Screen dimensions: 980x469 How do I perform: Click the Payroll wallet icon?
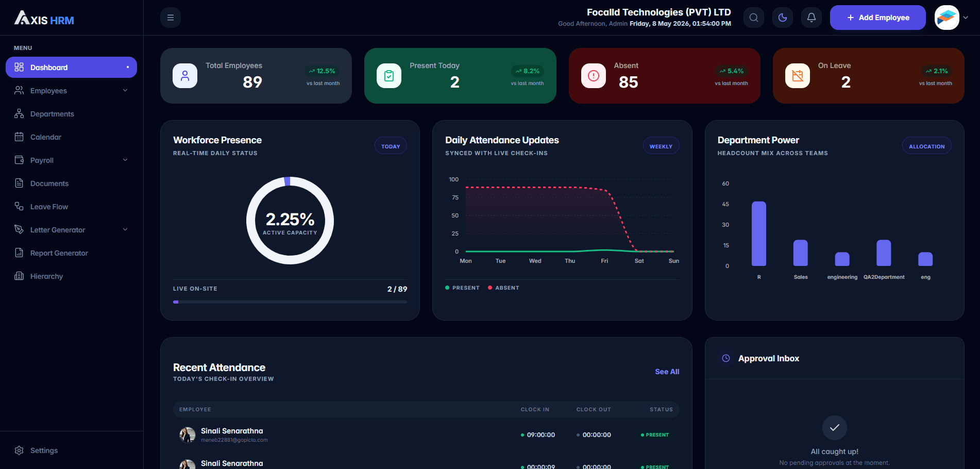pos(19,160)
